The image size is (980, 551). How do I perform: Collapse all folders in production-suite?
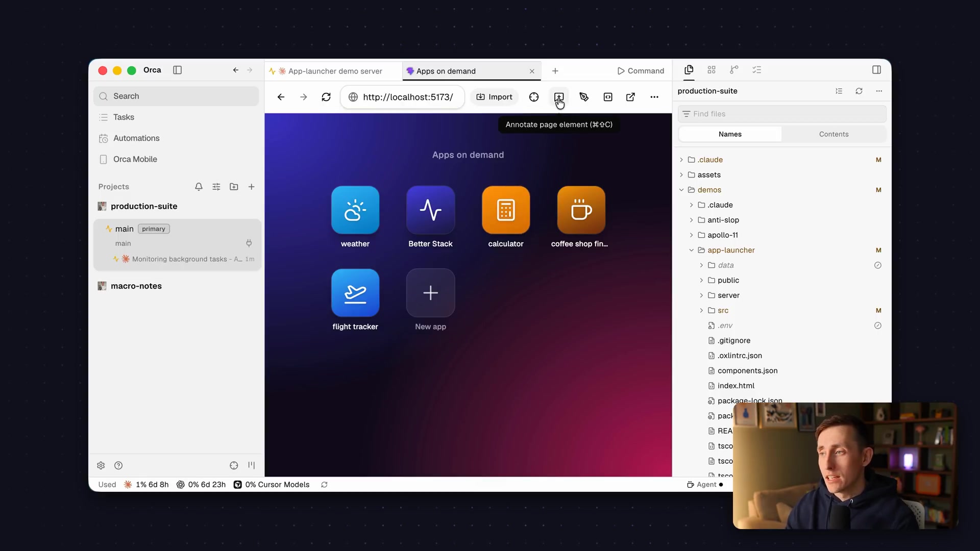[839, 91]
